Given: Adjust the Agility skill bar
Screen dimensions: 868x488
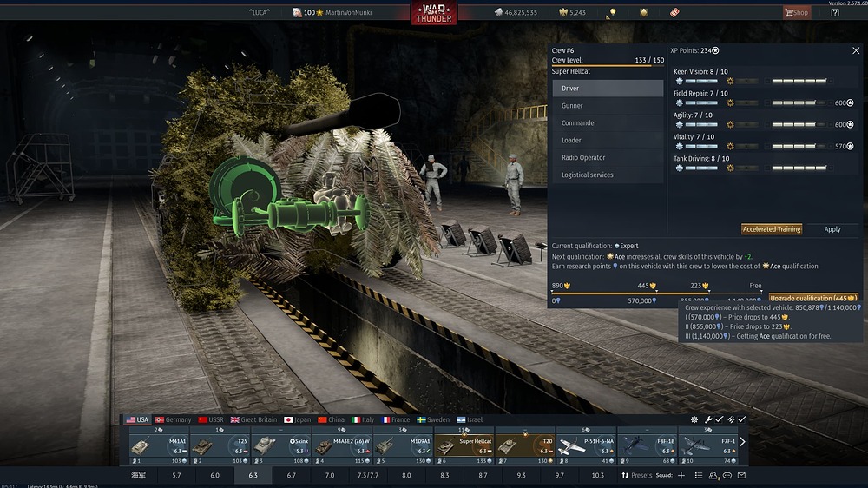Looking at the screenshot, I should 799,124.
